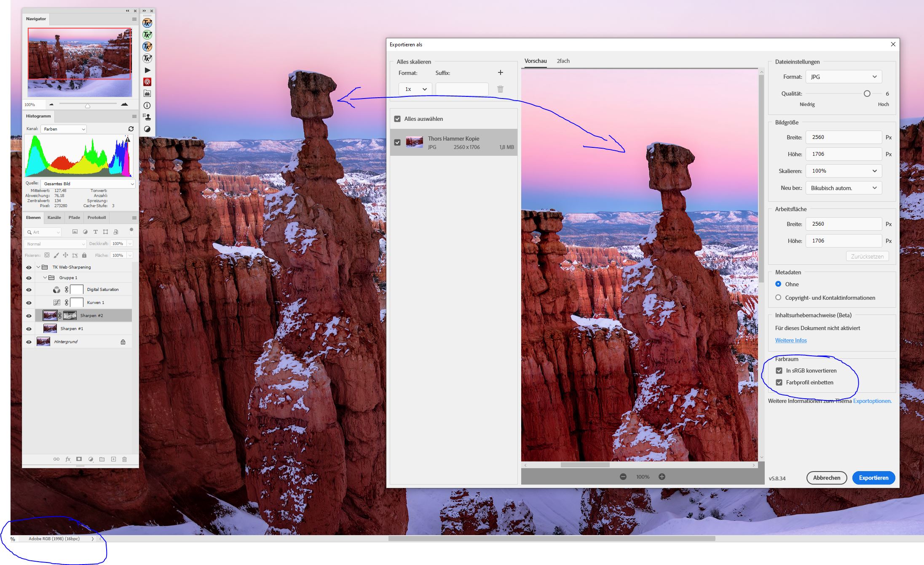Disable the In sRGB konvertieren checkbox
Viewport: 924px width, 565px height.
coord(779,370)
